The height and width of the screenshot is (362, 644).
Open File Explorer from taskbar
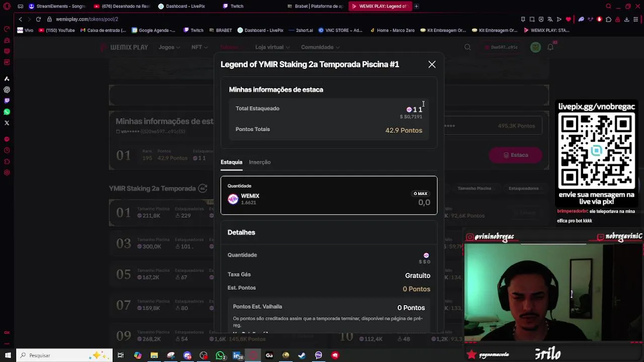coord(154,355)
